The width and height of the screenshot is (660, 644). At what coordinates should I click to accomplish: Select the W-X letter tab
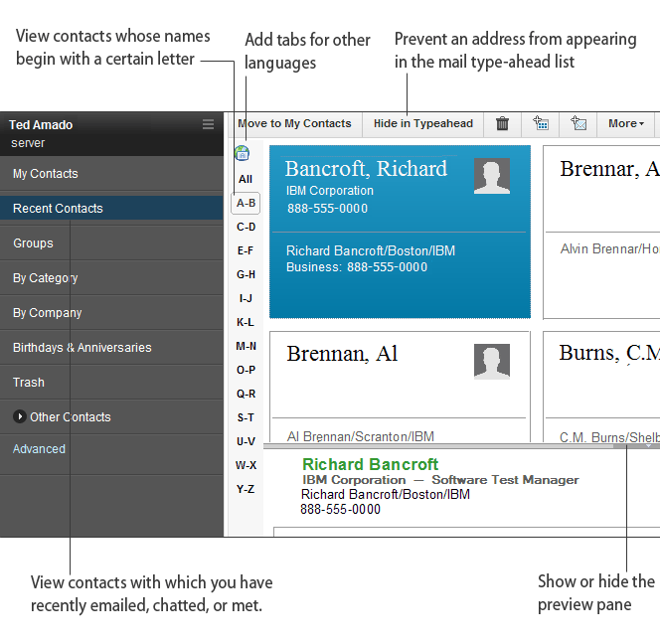(x=246, y=465)
